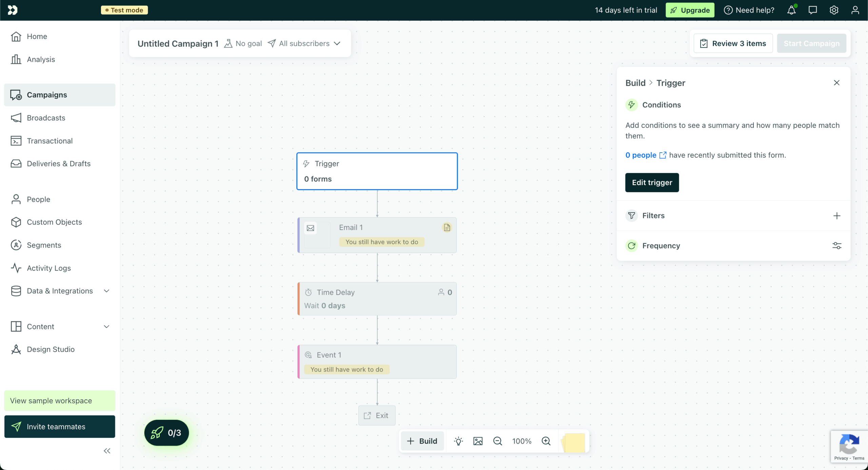Open the 0 people link
Screen dimensions: 868x470
point(641,155)
